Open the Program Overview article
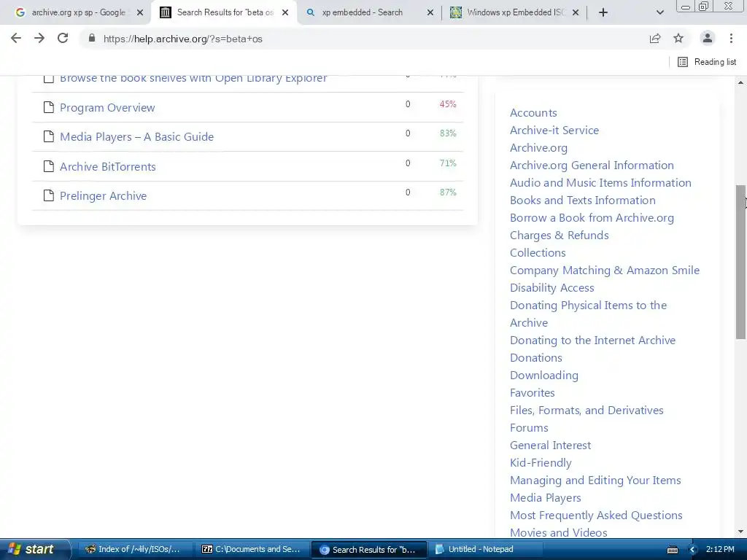This screenshot has height=560, width=747. pos(107,108)
